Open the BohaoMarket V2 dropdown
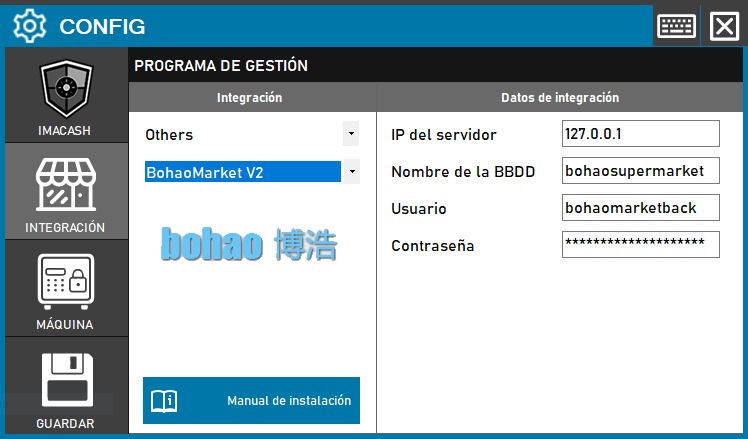This screenshot has width=748, height=439. click(351, 172)
